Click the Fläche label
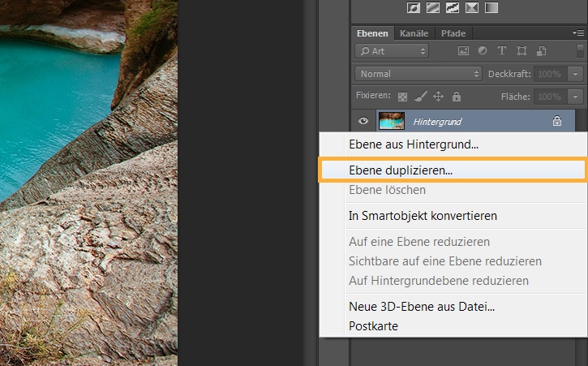 pos(516,97)
